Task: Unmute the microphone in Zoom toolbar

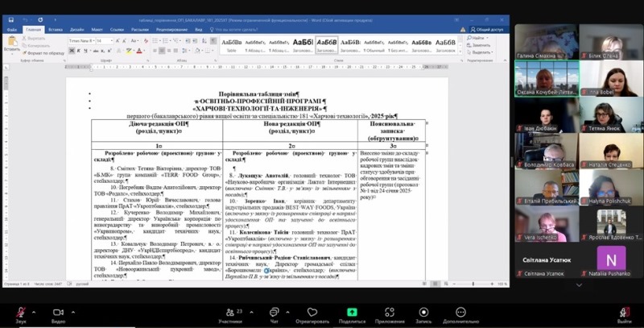Action: (x=21, y=311)
